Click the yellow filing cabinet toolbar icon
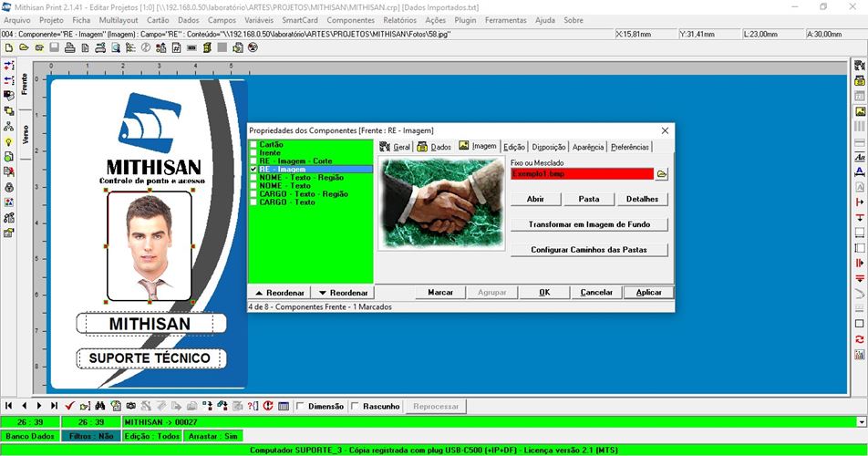The width and height of the screenshot is (868, 456). [x=207, y=48]
